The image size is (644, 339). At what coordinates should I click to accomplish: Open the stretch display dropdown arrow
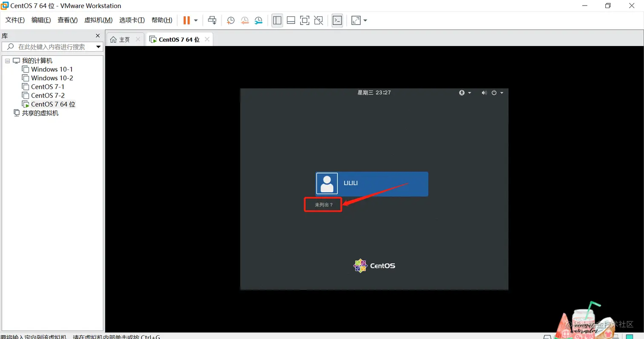coord(365,20)
